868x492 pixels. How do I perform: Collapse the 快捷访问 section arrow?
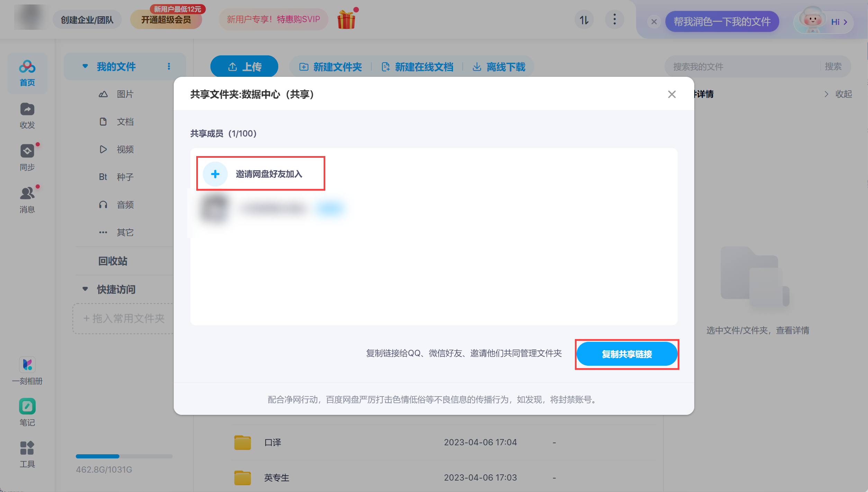pyautogui.click(x=85, y=289)
